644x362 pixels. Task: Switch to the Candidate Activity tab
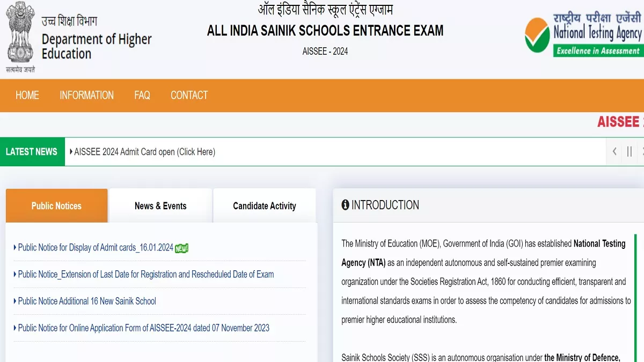264,206
